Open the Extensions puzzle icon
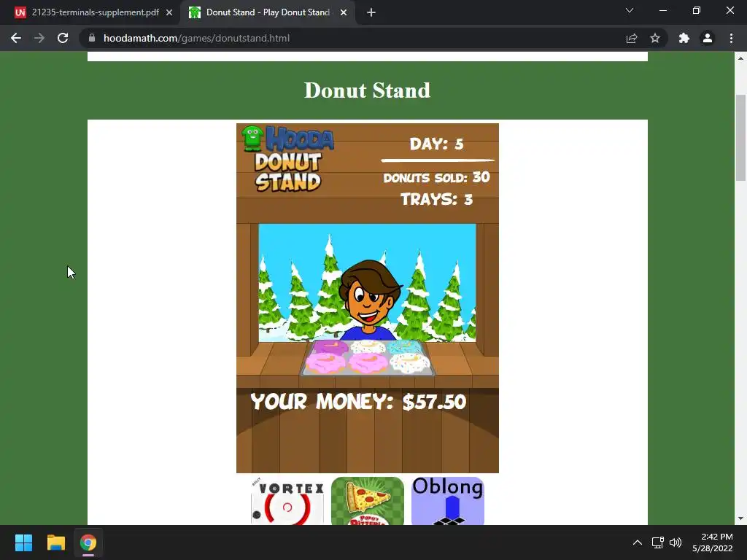The width and height of the screenshot is (747, 560). click(x=684, y=38)
